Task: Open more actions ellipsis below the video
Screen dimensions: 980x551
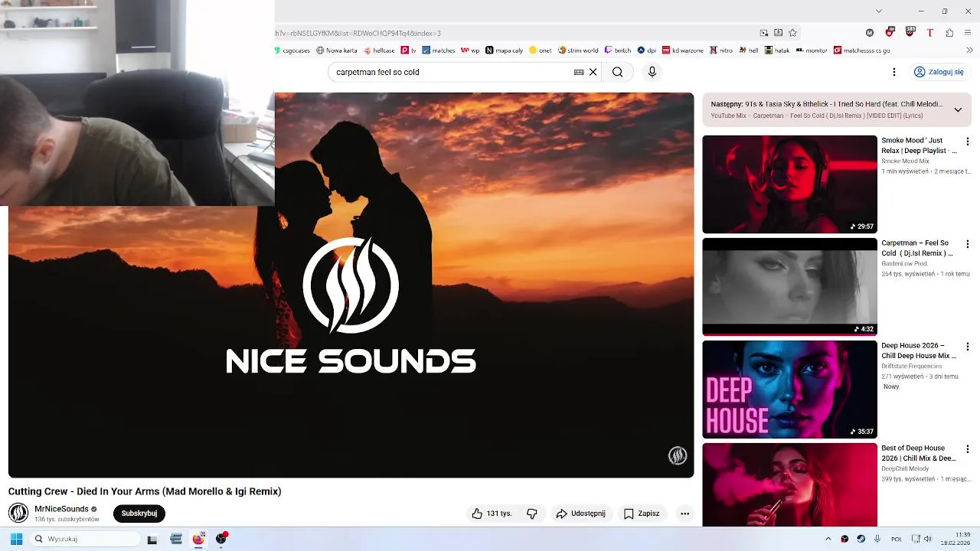Action: coord(684,514)
